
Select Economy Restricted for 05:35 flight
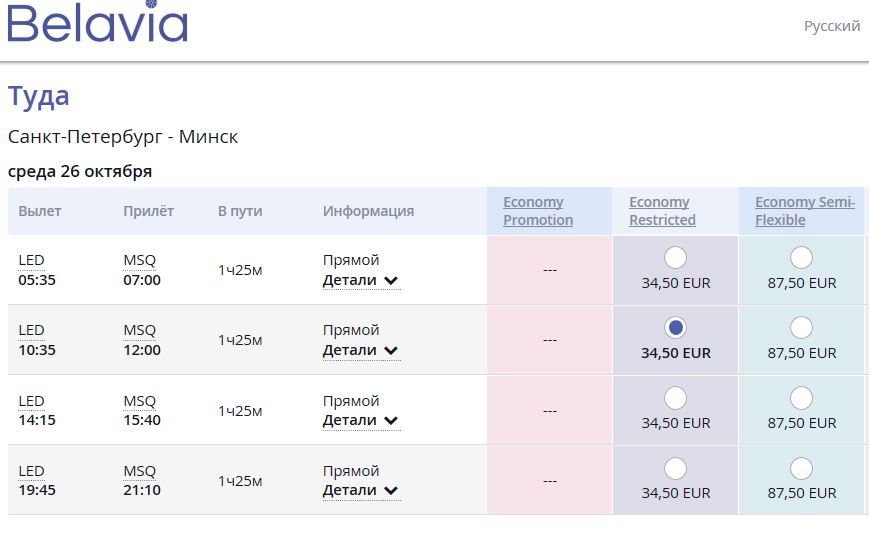click(675, 258)
